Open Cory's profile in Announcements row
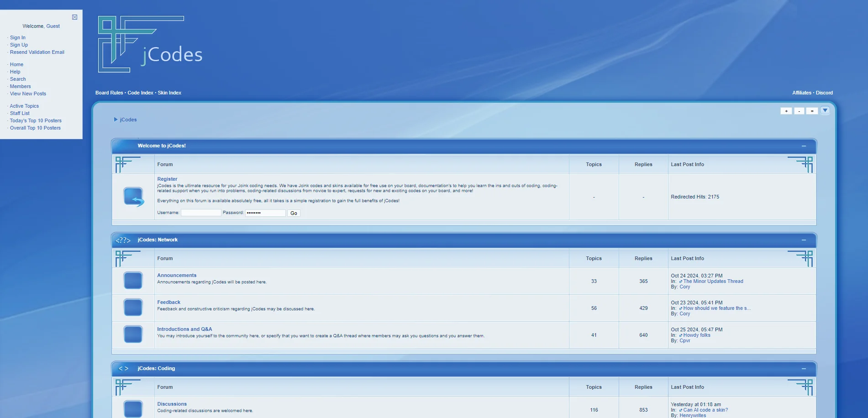 point(684,287)
